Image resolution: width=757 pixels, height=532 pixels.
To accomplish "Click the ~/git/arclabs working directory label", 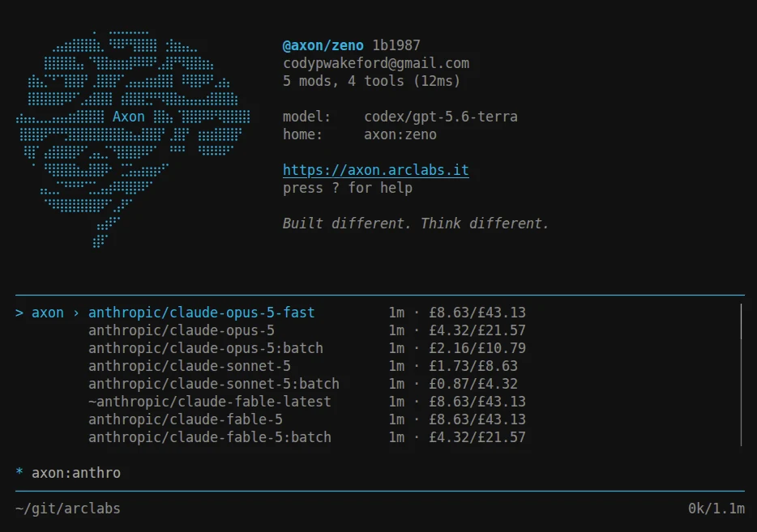I will [x=68, y=509].
